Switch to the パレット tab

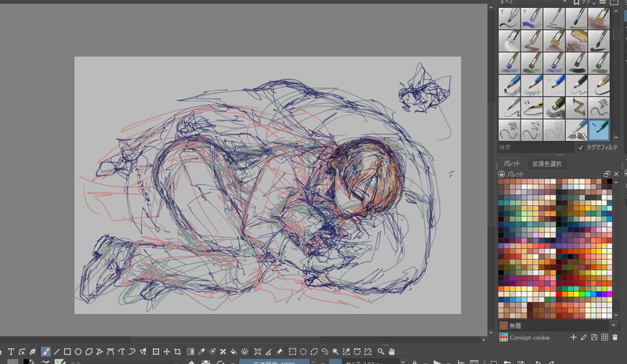[513, 163]
